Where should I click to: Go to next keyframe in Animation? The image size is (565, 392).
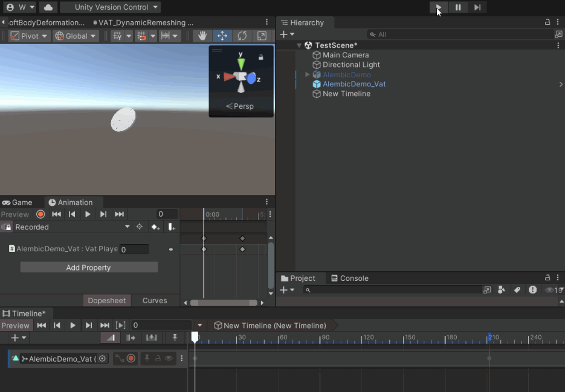click(x=103, y=214)
